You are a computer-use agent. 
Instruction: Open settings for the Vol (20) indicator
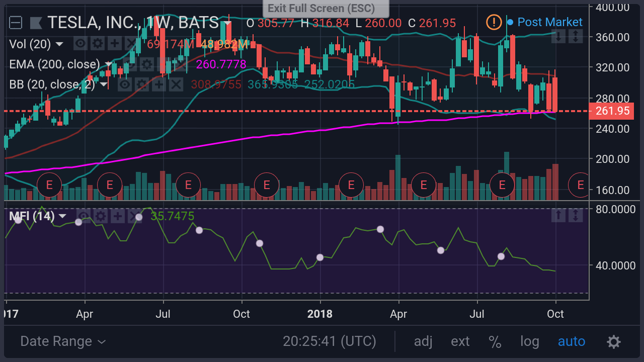(97, 44)
